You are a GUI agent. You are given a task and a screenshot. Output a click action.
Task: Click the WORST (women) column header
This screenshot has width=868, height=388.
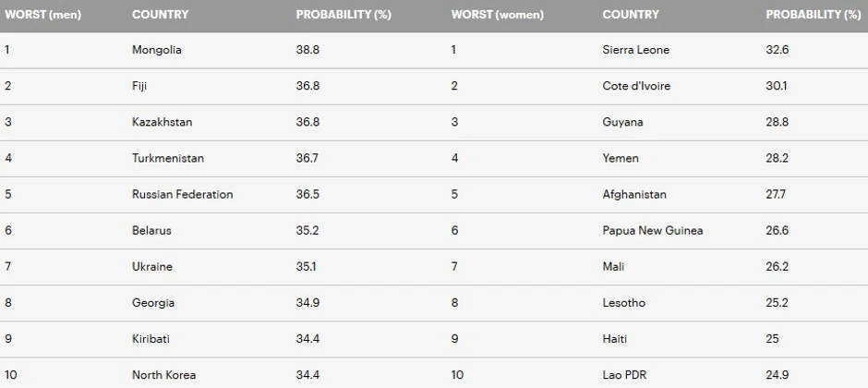pos(497,15)
